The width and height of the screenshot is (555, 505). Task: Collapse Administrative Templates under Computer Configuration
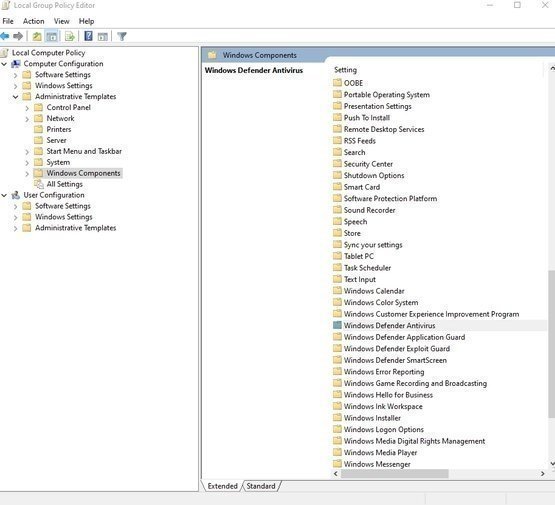point(15,97)
